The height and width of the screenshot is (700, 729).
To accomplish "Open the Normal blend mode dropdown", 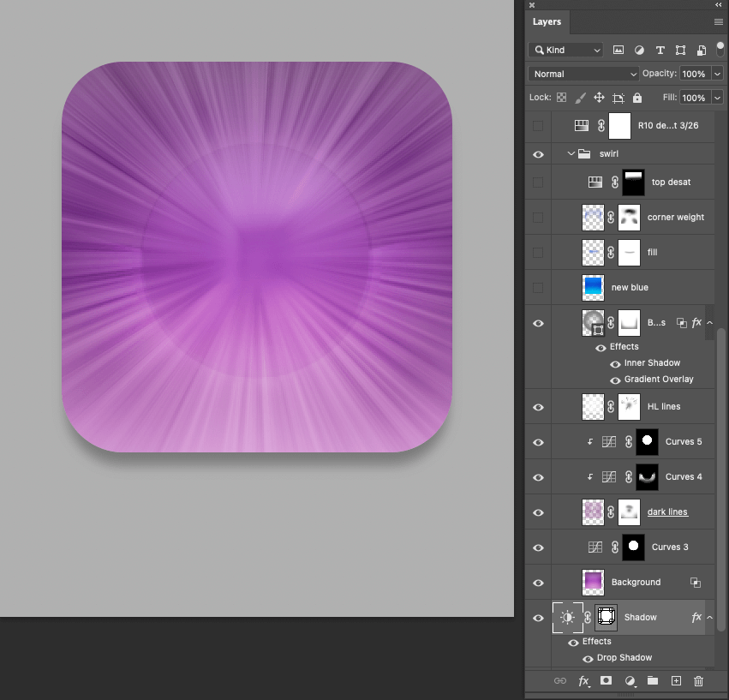I will (x=584, y=75).
